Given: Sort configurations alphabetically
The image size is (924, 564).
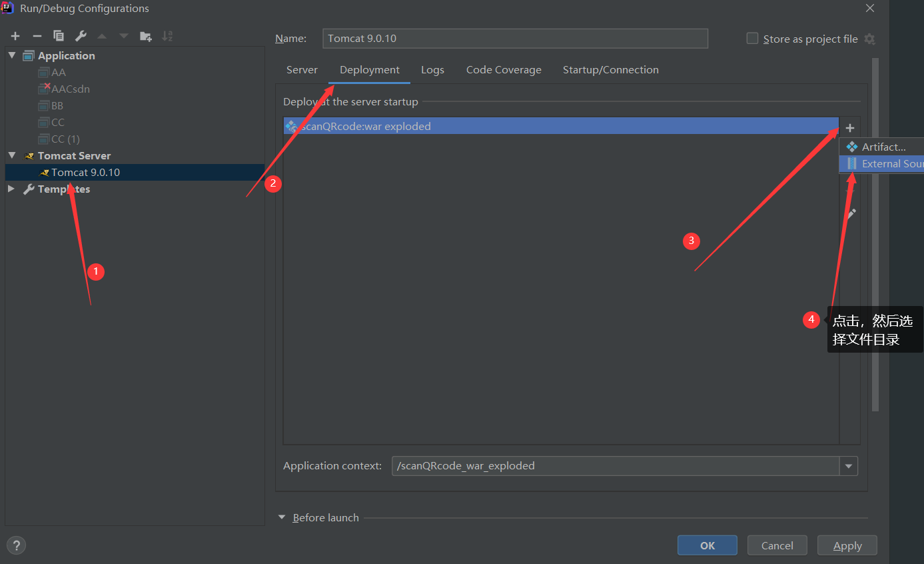Looking at the screenshot, I should click(x=167, y=36).
